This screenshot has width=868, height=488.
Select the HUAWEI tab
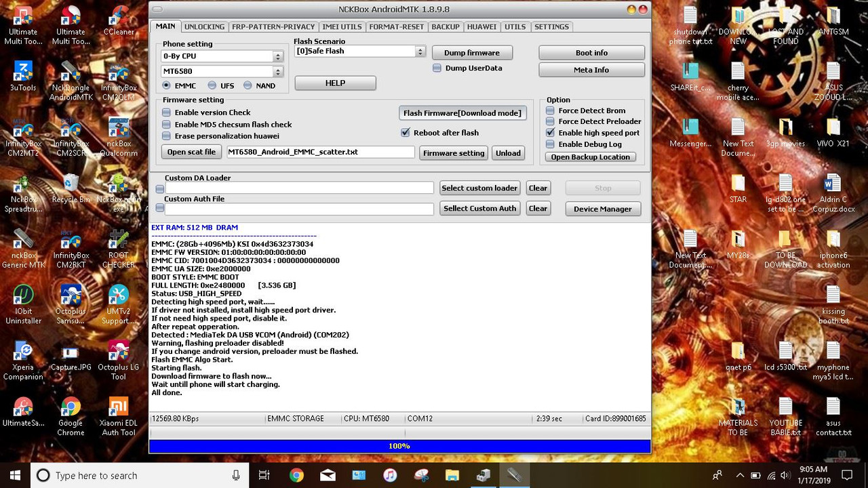click(x=481, y=26)
